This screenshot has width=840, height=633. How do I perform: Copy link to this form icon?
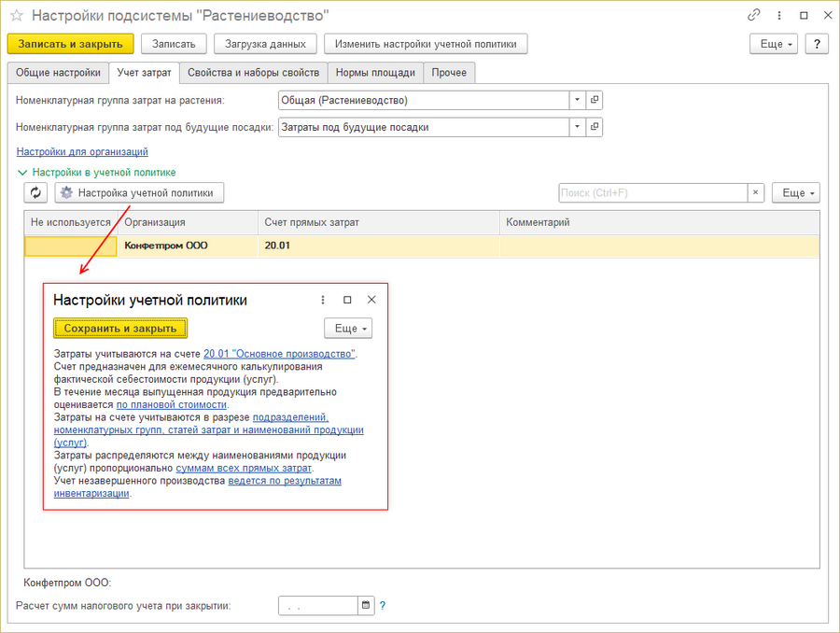tap(754, 16)
